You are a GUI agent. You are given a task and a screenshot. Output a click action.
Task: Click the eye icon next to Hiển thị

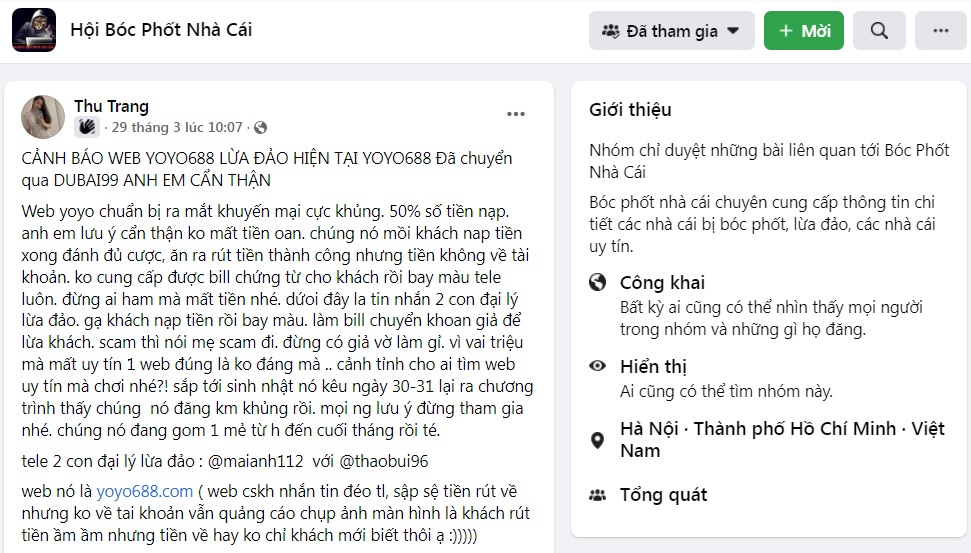point(598,366)
